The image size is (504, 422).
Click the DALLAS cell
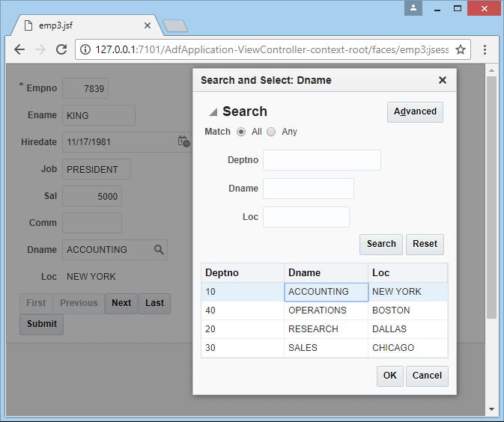pyautogui.click(x=407, y=329)
